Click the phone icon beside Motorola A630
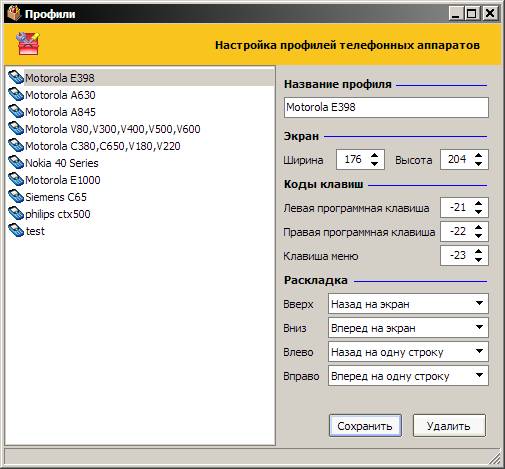 [16, 95]
